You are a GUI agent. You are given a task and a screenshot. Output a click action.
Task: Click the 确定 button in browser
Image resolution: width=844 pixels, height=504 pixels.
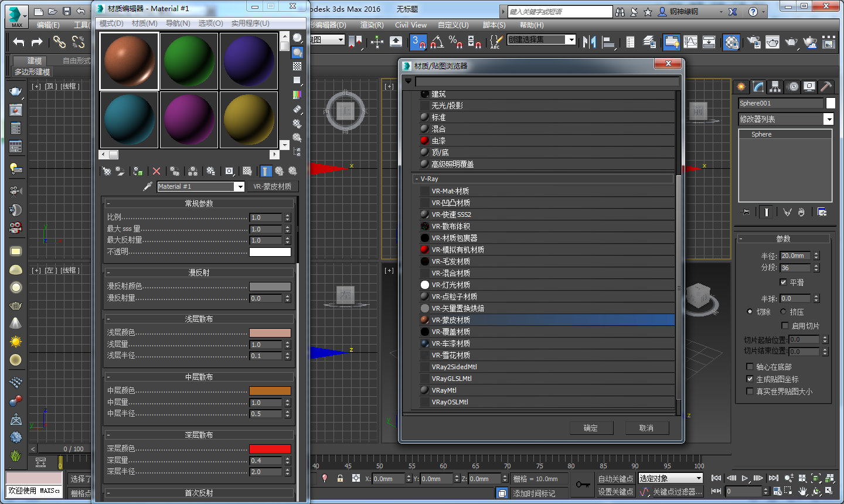click(591, 428)
